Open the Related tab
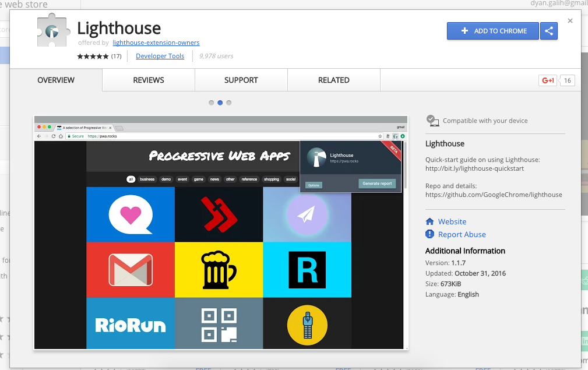This screenshot has width=588, height=370. 334,80
